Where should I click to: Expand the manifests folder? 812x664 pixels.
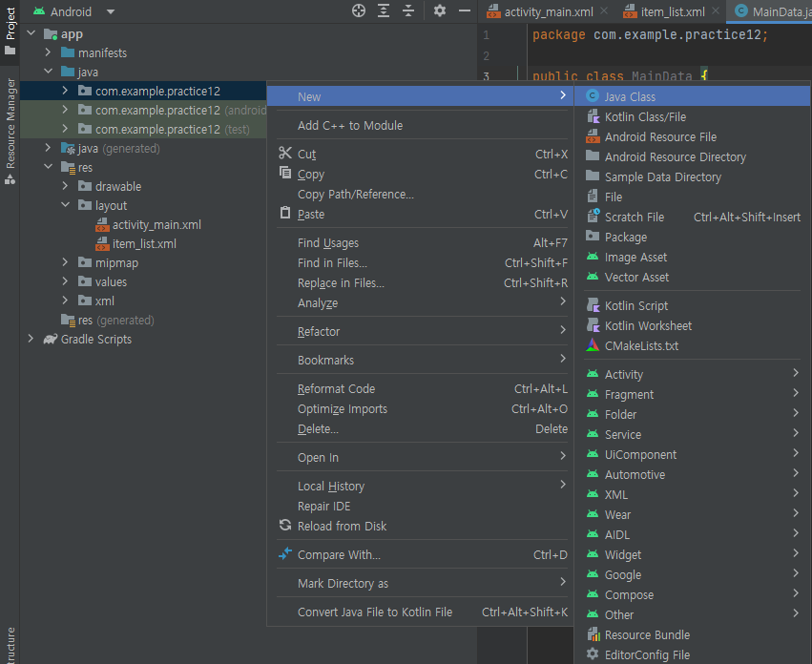(x=48, y=52)
